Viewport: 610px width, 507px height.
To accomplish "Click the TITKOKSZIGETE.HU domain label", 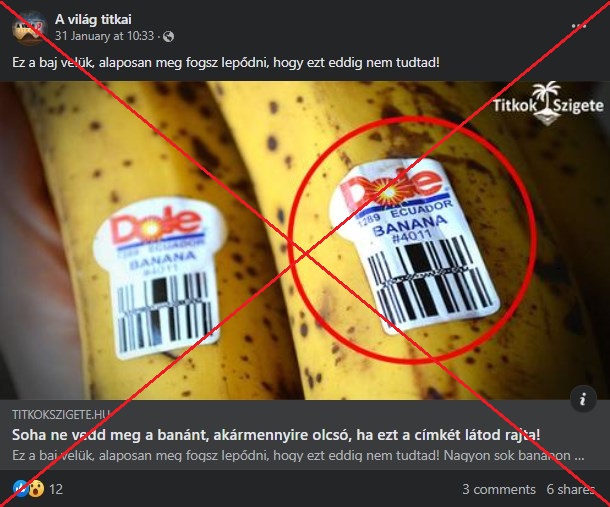I will tap(61, 414).
